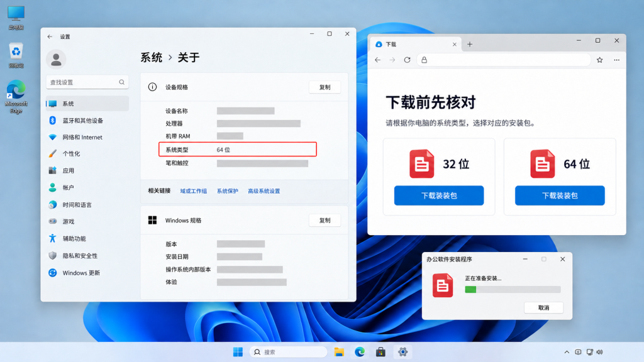Click the 32 位 red document icon
This screenshot has height=362, width=644.
[x=421, y=164]
